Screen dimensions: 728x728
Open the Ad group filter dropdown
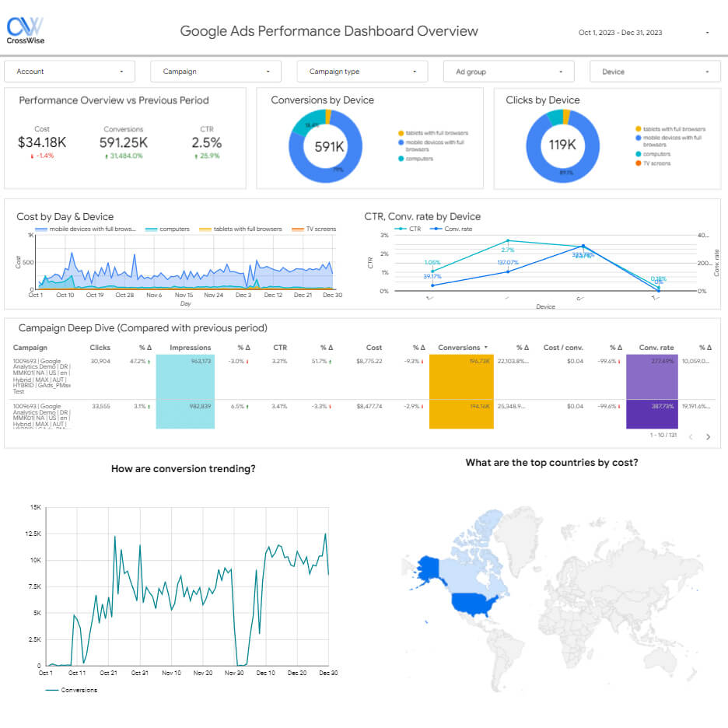508,72
